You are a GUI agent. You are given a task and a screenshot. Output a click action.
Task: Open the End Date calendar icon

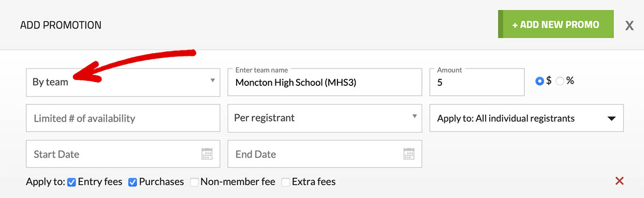point(409,154)
